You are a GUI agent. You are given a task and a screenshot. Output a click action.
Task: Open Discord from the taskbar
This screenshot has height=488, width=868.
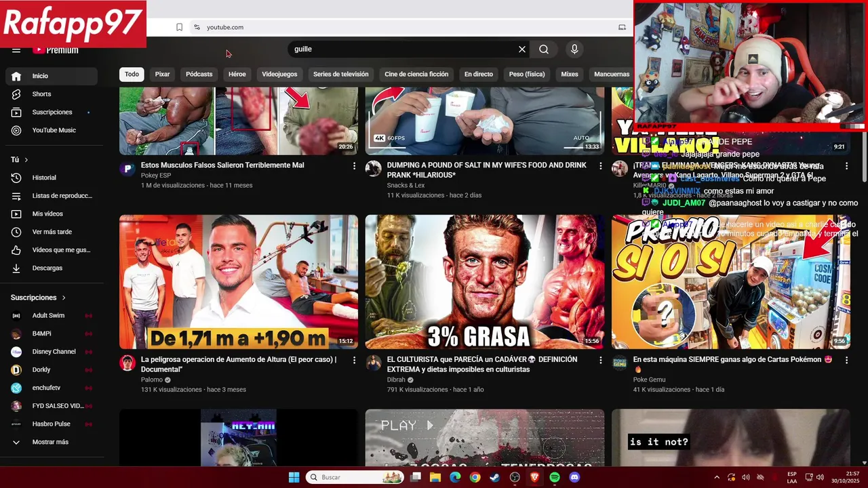pos(575,477)
